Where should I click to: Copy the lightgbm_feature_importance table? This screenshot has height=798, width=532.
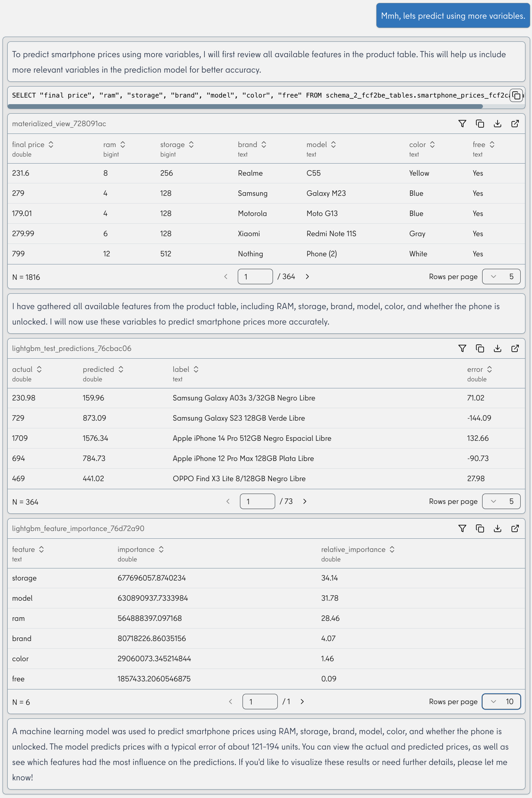480,528
